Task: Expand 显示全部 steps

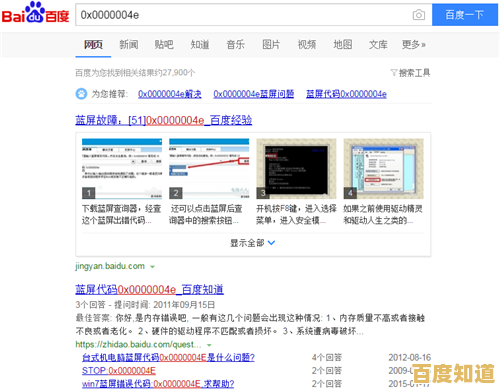Action: click(253, 243)
